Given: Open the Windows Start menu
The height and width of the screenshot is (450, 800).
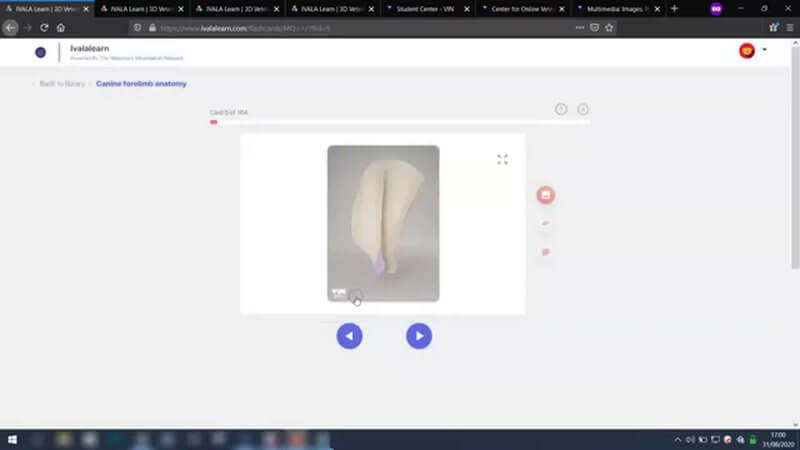Looking at the screenshot, I should click(12, 439).
